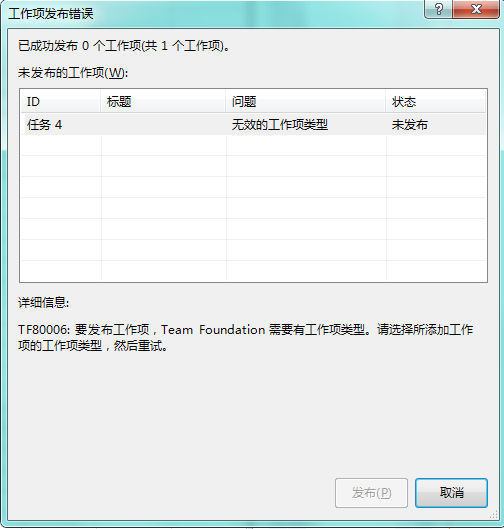Viewport: 504px width, 529px height.
Task: Click the 状态 column header
Action: (x=436, y=102)
